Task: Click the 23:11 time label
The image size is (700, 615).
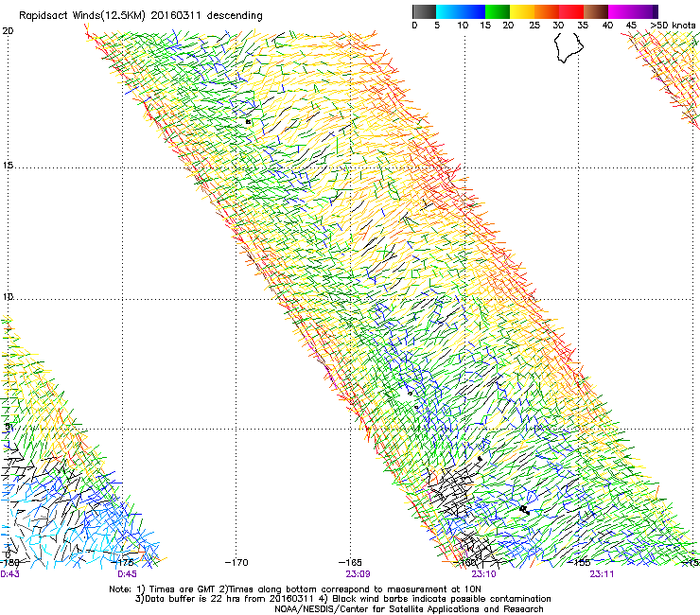Action: pos(602,574)
